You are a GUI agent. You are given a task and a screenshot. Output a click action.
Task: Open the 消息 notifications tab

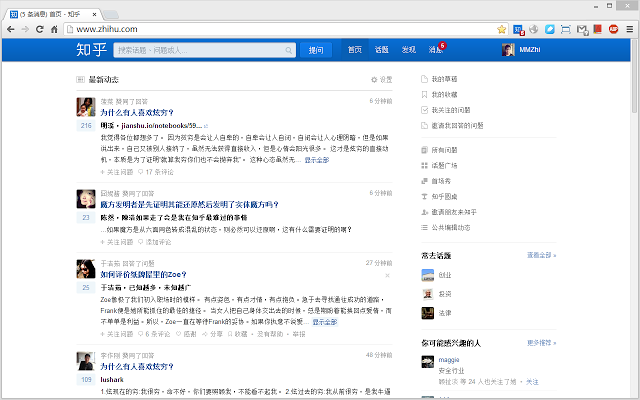(434, 49)
